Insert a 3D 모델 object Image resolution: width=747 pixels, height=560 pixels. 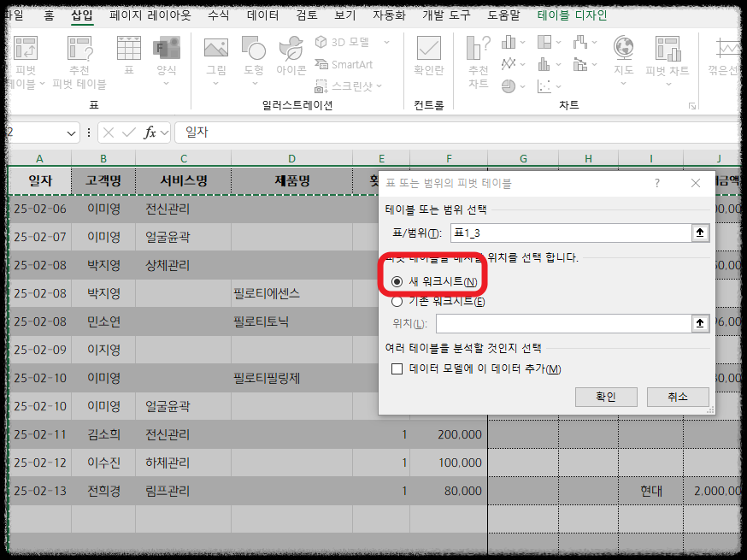(343, 41)
